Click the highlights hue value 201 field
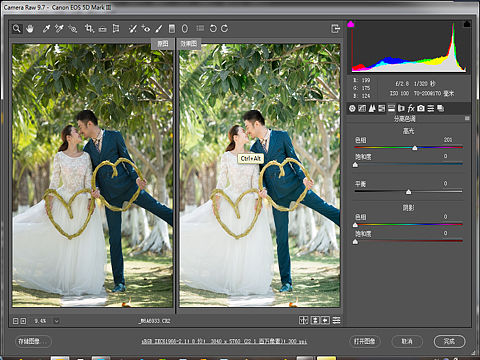 coord(448,140)
